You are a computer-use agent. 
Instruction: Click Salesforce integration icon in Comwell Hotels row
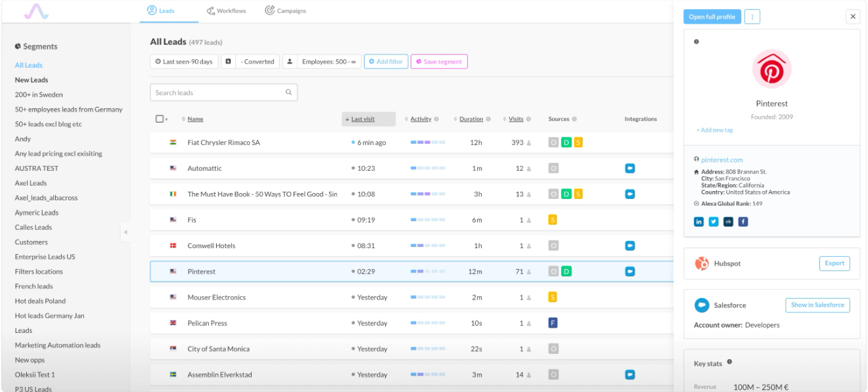pos(629,246)
